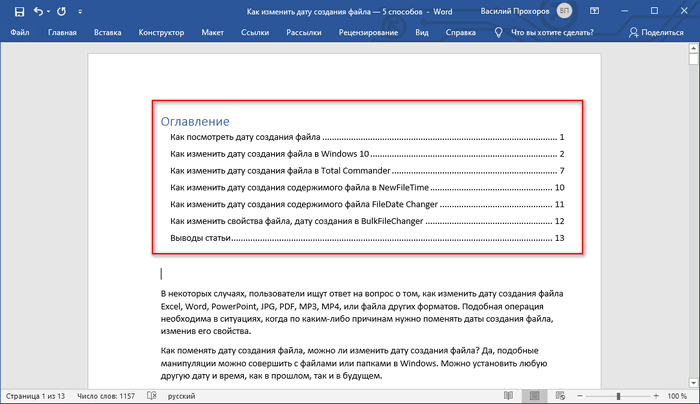
Task: Click the Оглавление heading
Action: pos(195,121)
